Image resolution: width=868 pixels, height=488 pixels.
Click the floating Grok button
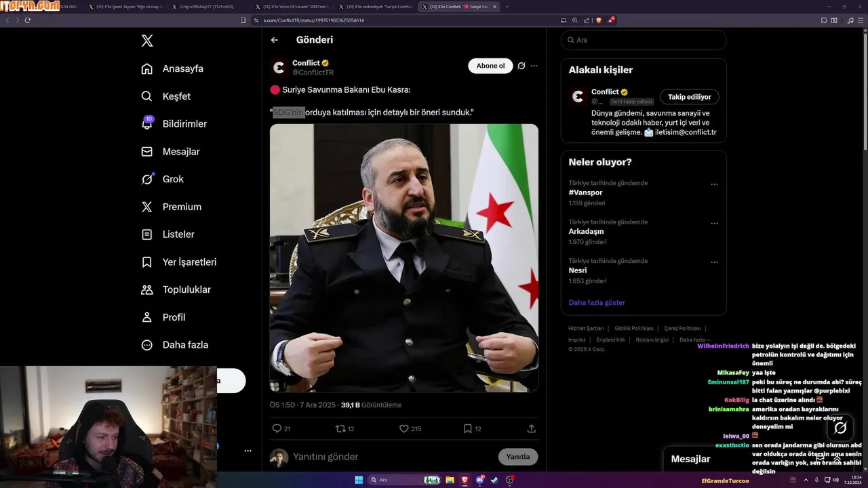point(840,428)
